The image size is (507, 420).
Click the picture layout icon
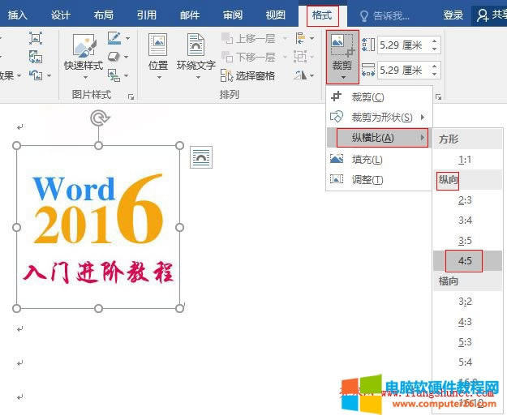114,75
